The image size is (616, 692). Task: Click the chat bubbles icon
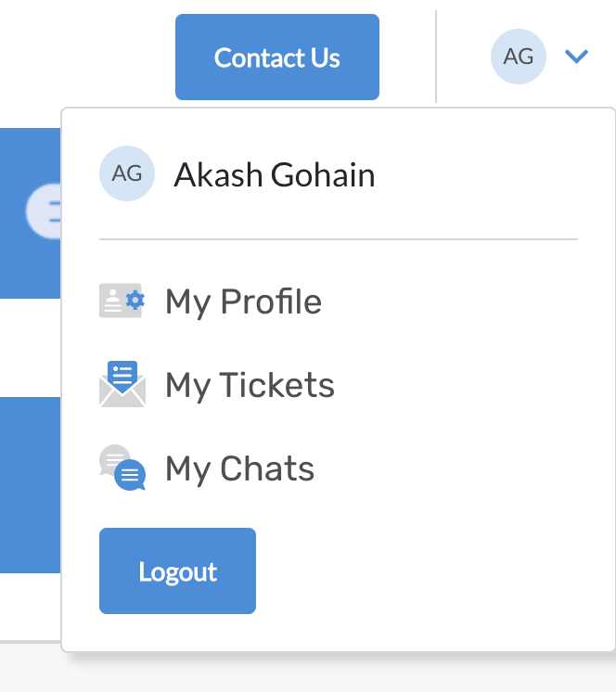pyautogui.click(x=122, y=468)
